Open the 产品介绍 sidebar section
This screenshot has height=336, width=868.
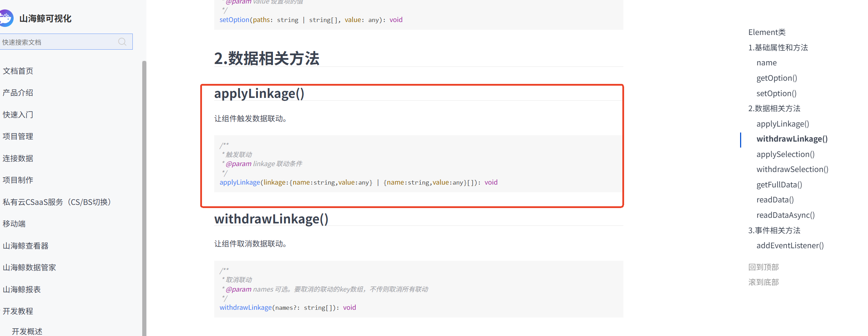click(18, 93)
